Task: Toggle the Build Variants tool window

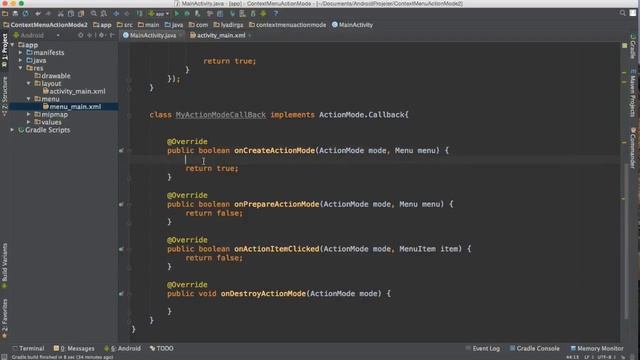Action: pos(4,265)
